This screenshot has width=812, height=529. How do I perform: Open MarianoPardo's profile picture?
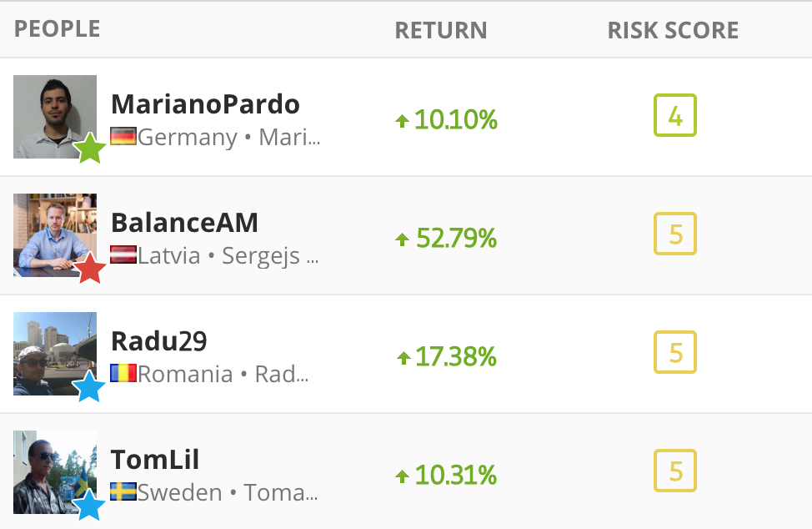55,117
